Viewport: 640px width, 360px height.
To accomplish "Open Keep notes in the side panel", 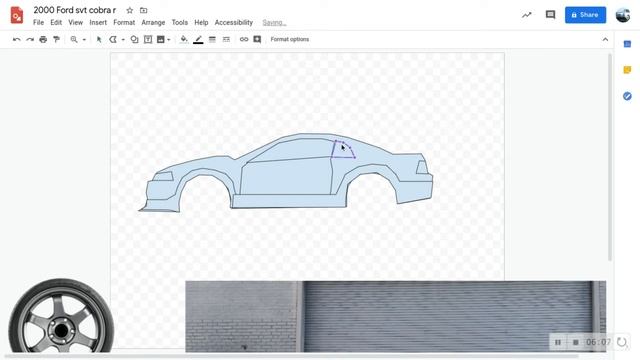I will [x=627, y=70].
